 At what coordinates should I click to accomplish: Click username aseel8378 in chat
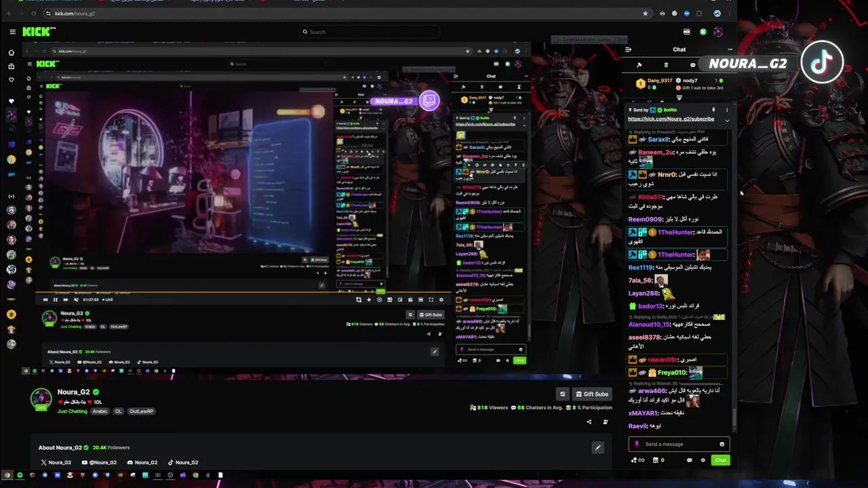tap(645, 338)
